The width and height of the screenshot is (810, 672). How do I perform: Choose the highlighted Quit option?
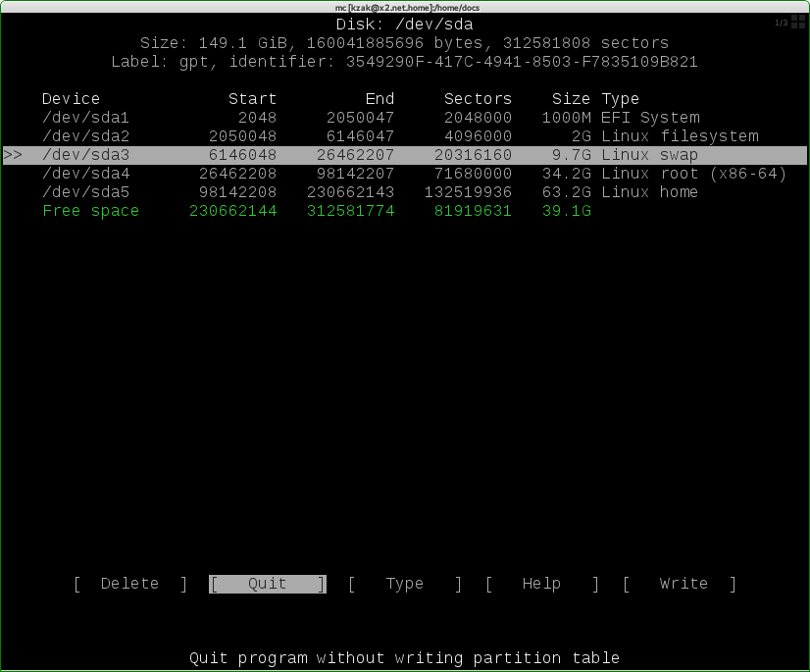[268, 584]
